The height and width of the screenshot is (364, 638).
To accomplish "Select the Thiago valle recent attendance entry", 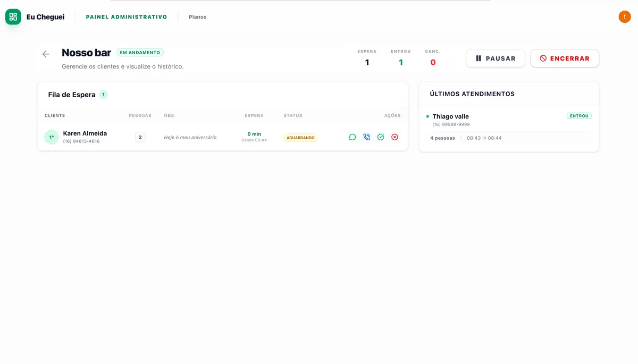I will click(x=450, y=116).
